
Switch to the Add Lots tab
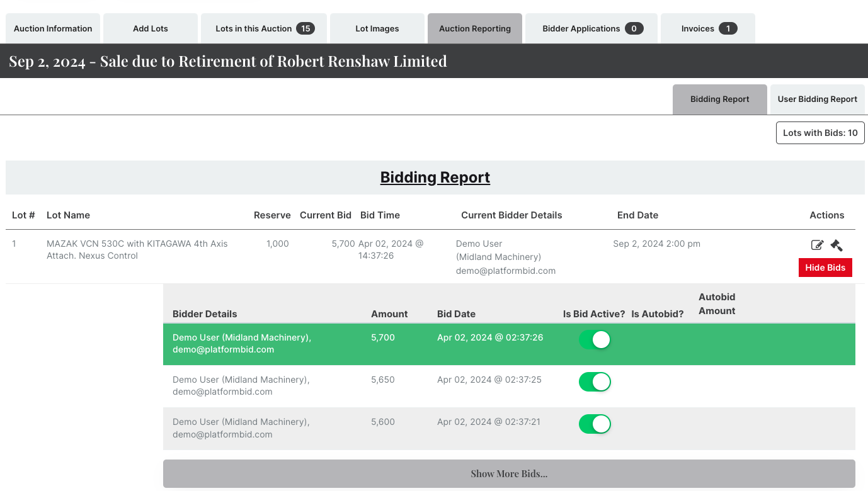[x=151, y=28]
